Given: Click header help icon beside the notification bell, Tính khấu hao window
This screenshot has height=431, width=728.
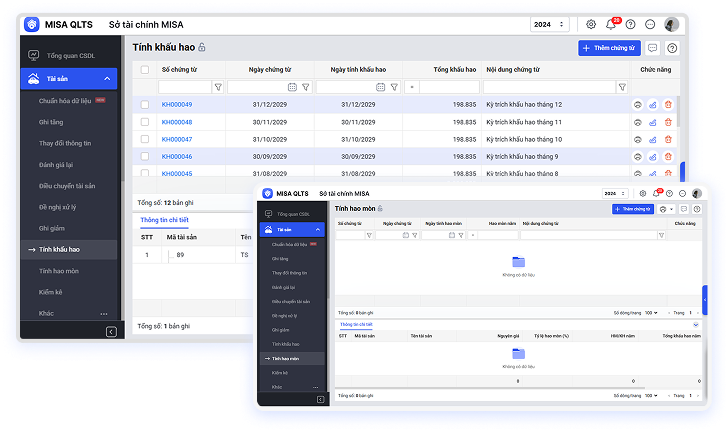Looking at the screenshot, I should (x=630, y=25).
